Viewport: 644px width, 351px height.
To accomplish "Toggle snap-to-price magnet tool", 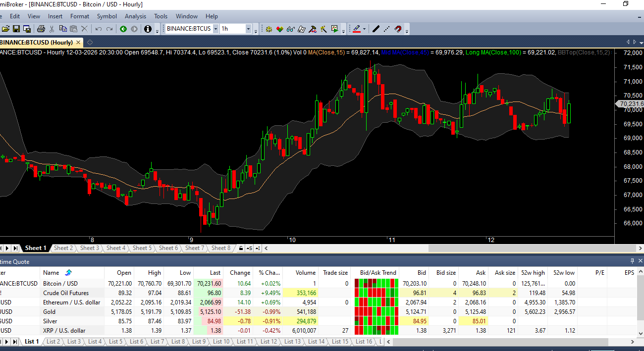I will (x=398, y=29).
